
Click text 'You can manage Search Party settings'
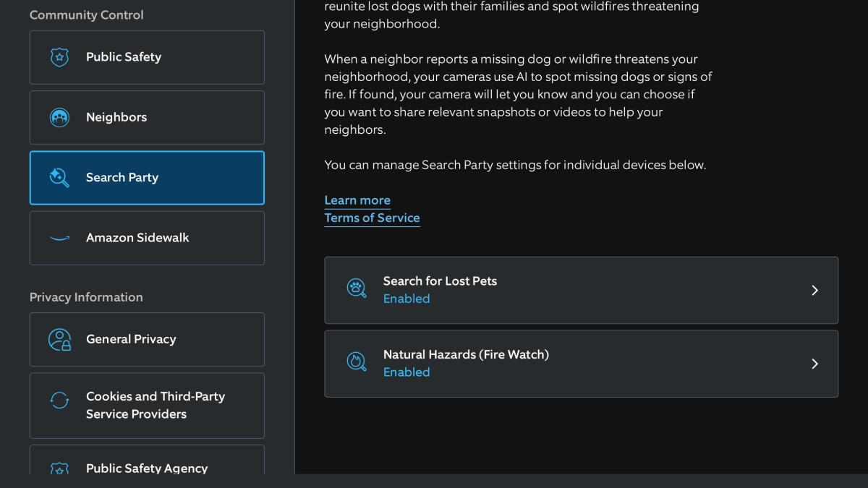[433, 165]
